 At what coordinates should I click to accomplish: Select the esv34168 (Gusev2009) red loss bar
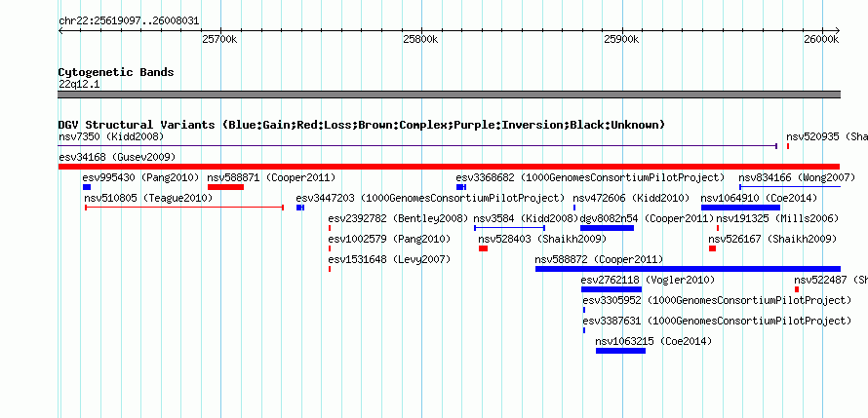449,167
